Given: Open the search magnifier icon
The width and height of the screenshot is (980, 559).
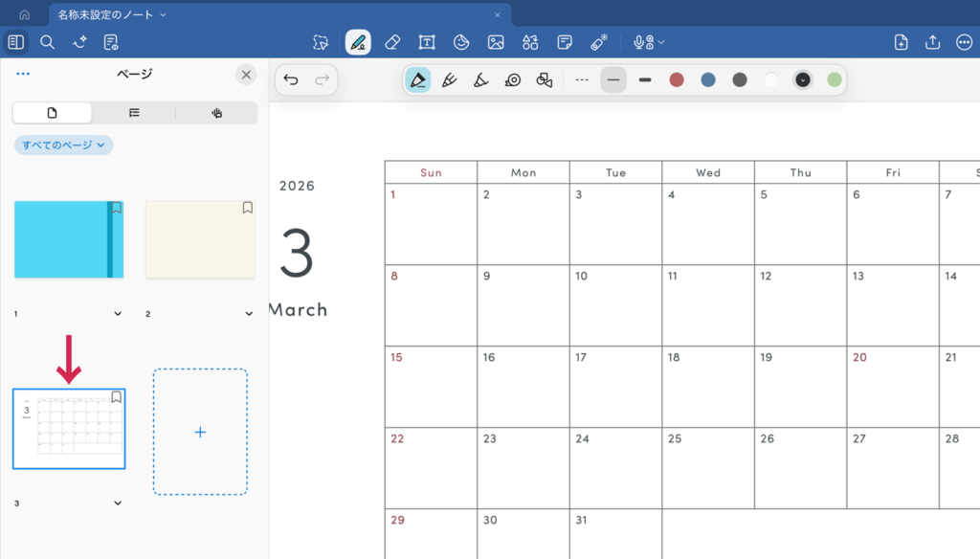Looking at the screenshot, I should [x=47, y=42].
